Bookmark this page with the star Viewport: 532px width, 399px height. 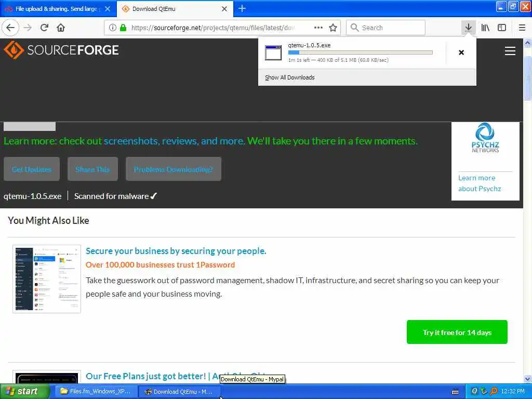(333, 28)
